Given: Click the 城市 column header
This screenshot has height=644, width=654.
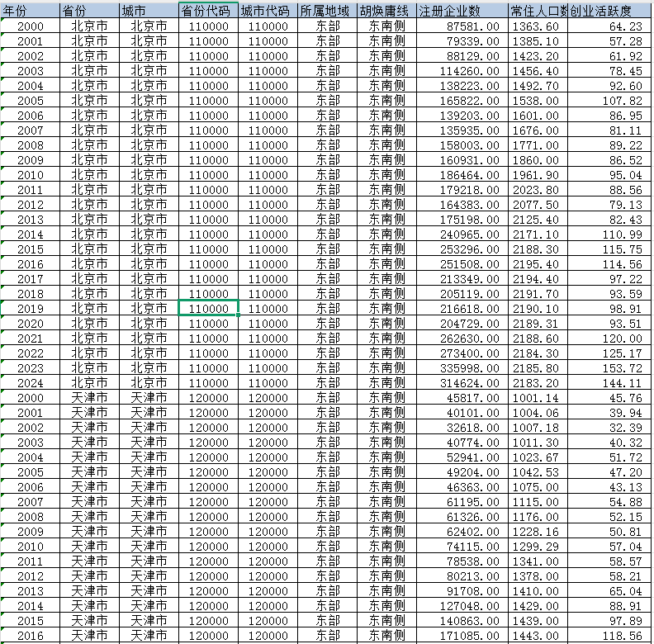Looking at the screenshot, I should pos(149,11).
